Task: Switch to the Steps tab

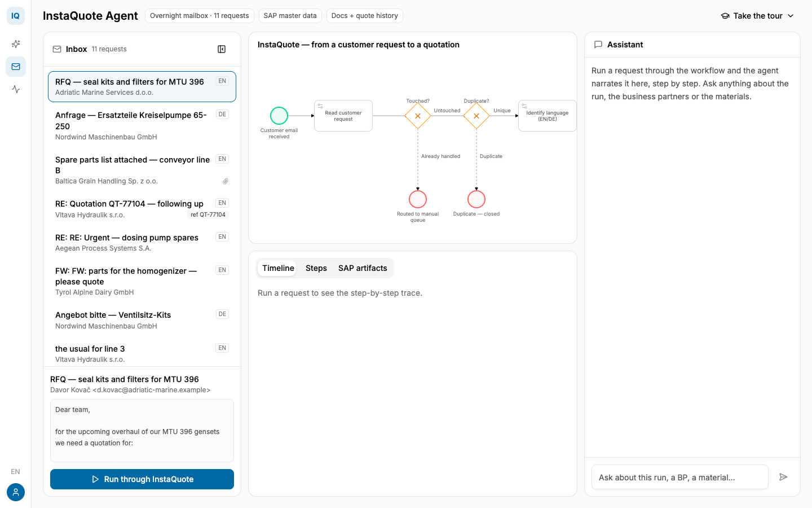Action: [x=316, y=268]
